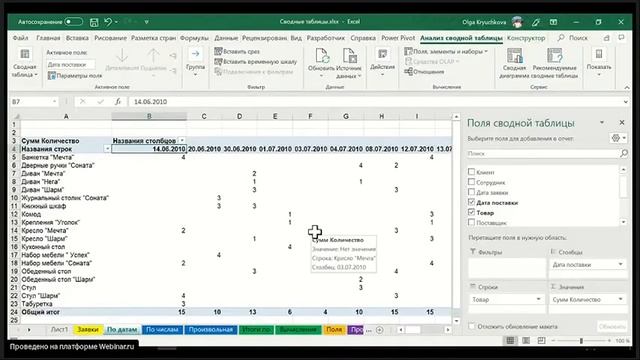Click the zoom slider handle
The image size is (640, 360).
581,340
